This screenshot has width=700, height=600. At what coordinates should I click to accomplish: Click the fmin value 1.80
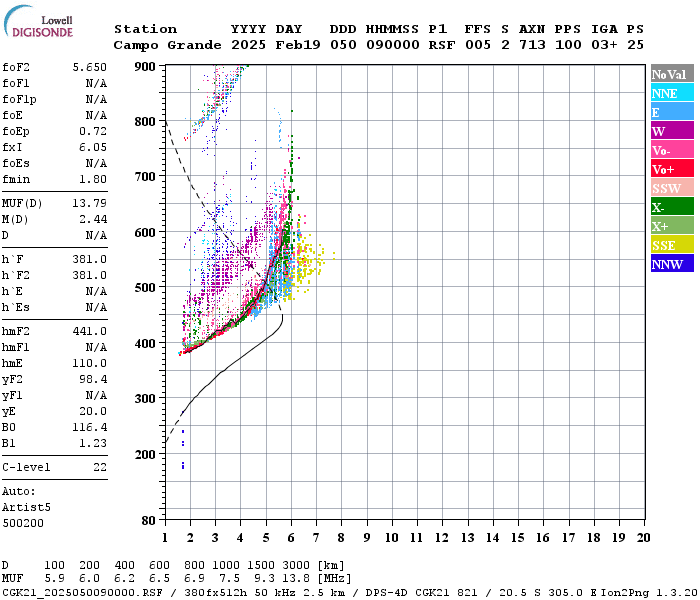(93, 179)
